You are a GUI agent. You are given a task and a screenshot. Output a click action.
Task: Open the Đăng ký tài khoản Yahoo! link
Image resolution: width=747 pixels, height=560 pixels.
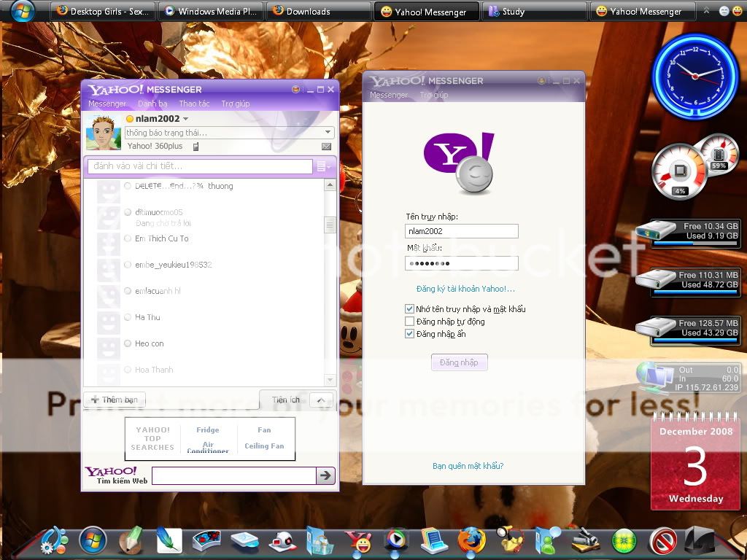pos(465,289)
